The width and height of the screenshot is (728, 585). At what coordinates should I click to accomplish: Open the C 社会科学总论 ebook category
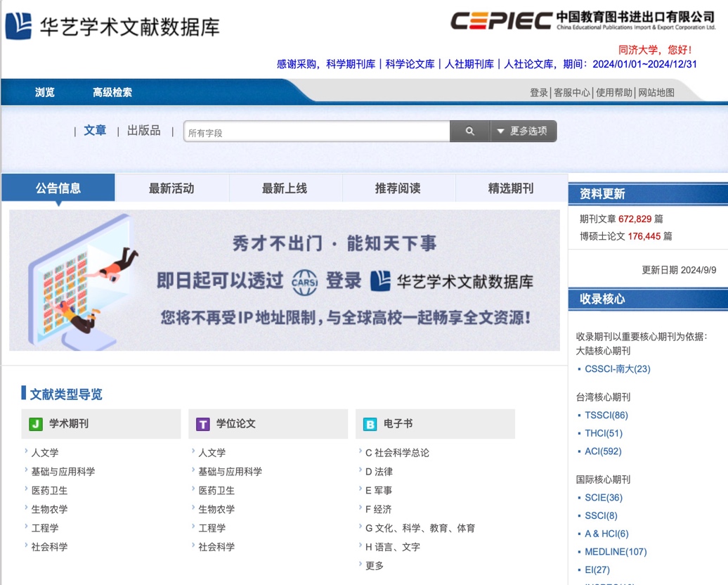click(398, 453)
